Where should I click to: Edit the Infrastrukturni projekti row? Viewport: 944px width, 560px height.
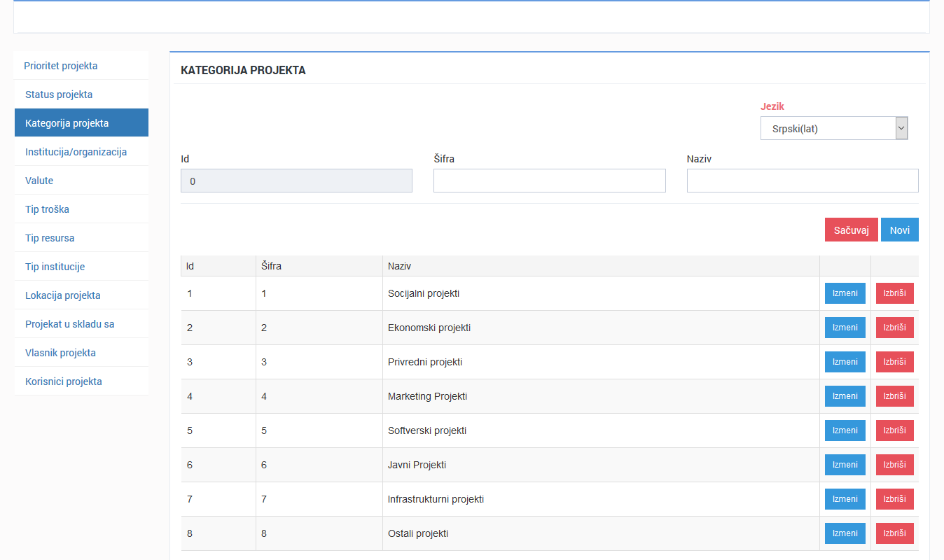coord(845,499)
